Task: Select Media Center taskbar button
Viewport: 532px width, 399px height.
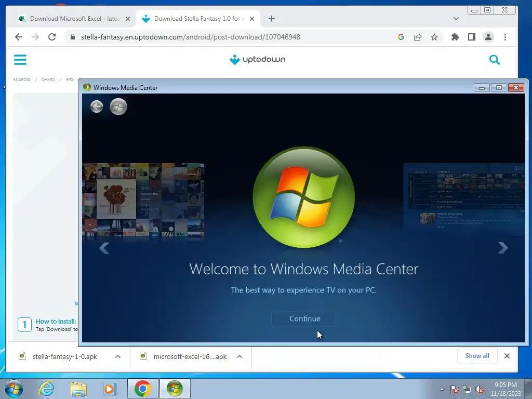Action: click(x=175, y=389)
